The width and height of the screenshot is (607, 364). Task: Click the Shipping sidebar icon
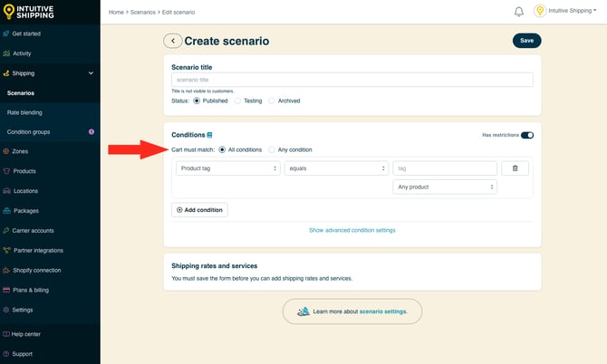pos(6,73)
